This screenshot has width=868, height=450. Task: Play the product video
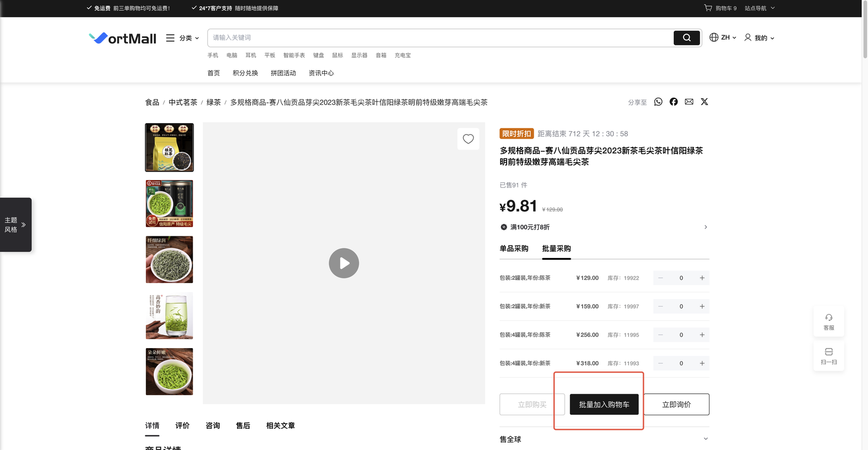coord(344,263)
